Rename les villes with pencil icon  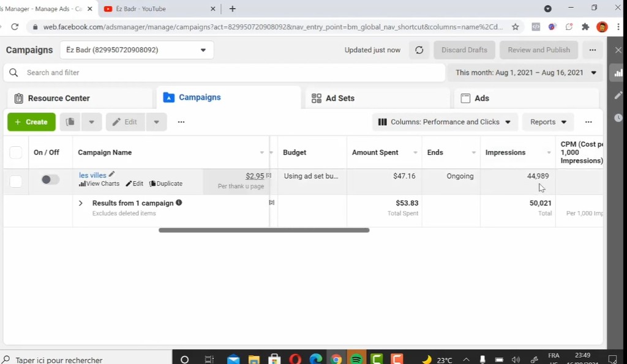(112, 174)
